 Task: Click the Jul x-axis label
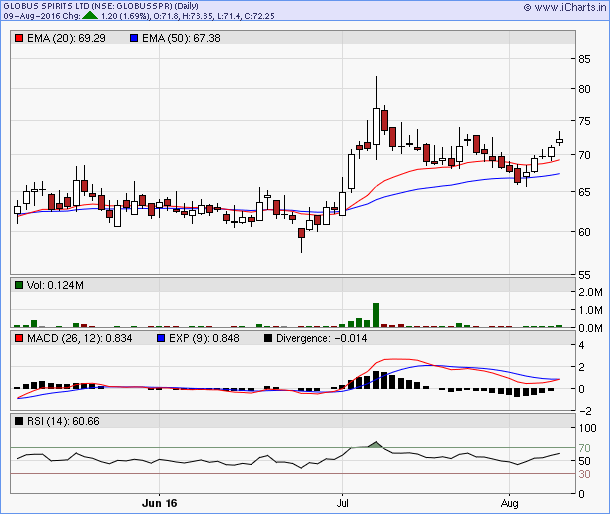tap(343, 503)
